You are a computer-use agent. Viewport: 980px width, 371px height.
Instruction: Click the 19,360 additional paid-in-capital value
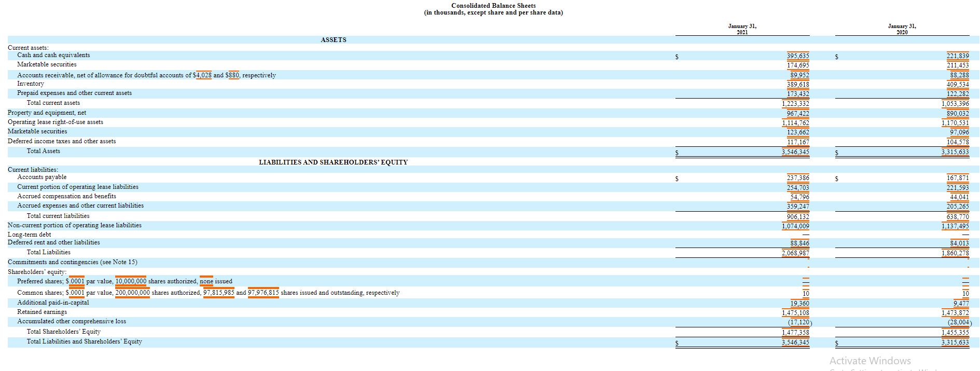(x=799, y=304)
